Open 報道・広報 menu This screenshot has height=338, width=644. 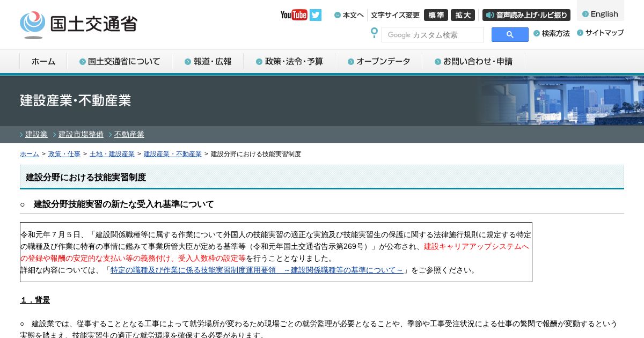(208, 61)
